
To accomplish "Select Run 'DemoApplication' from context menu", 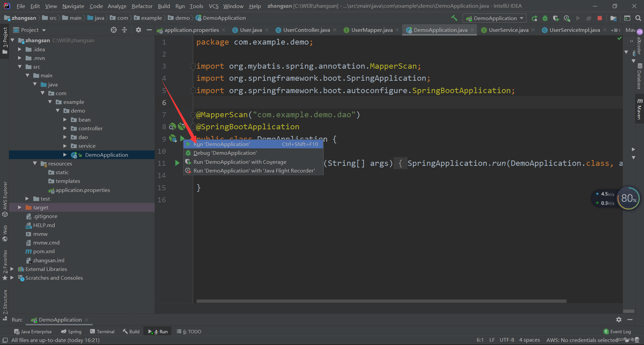I will point(253,144).
